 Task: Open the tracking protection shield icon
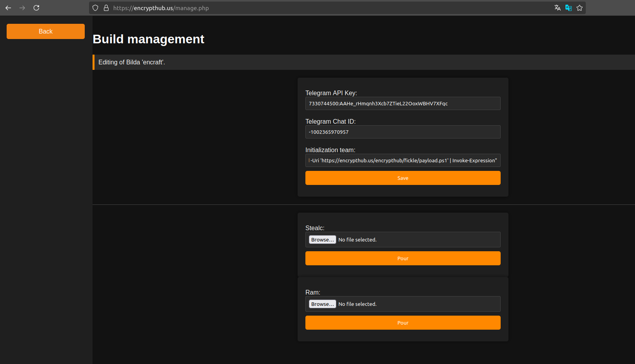[x=95, y=8]
